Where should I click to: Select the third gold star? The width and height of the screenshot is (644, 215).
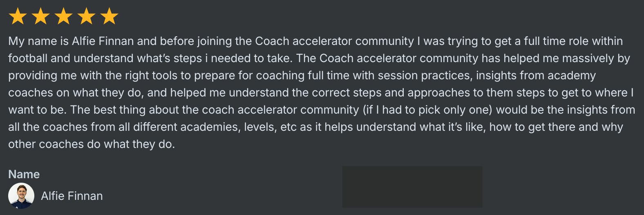[x=63, y=17]
